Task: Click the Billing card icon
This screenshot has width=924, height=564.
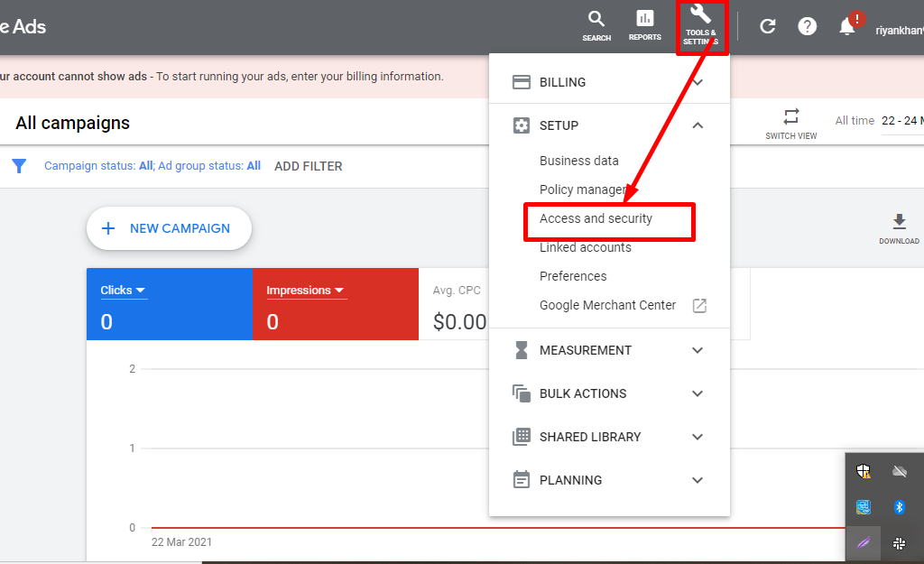Action: click(522, 82)
